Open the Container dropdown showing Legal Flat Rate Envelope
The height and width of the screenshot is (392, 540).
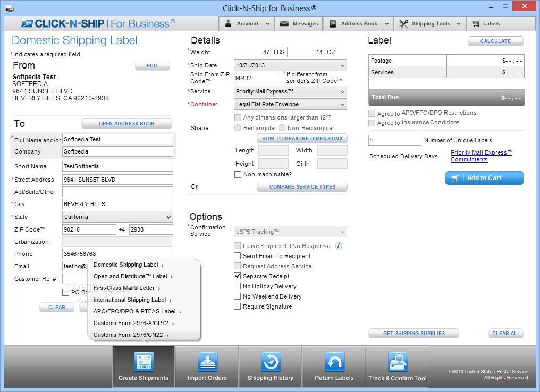tap(290, 104)
